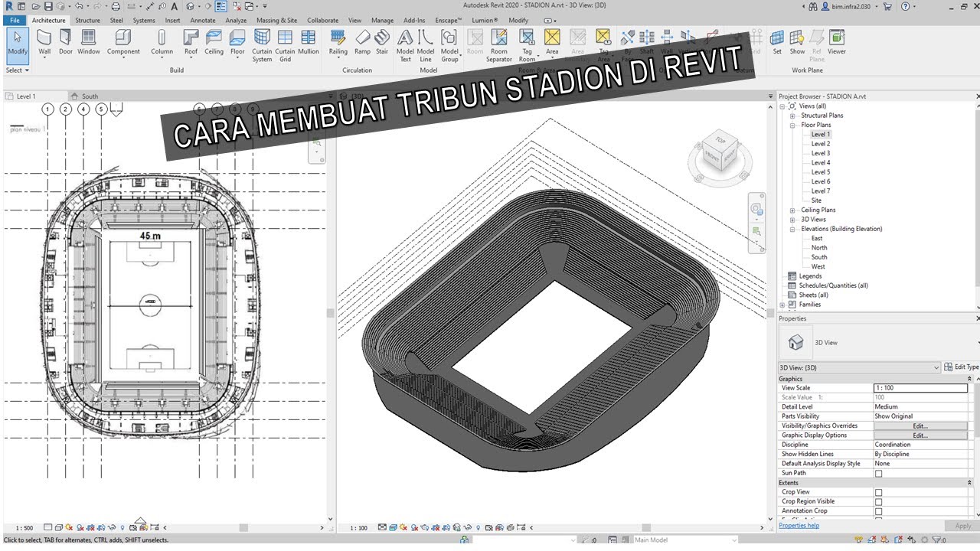Select Sheets (all) in Project Browser
Viewport: 980px width, 551px height.
813,295
